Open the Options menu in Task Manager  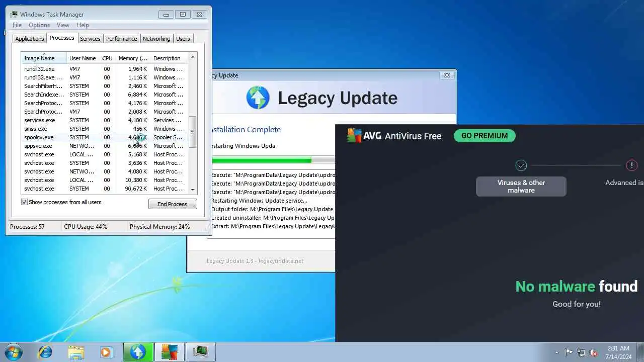pyautogui.click(x=39, y=25)
